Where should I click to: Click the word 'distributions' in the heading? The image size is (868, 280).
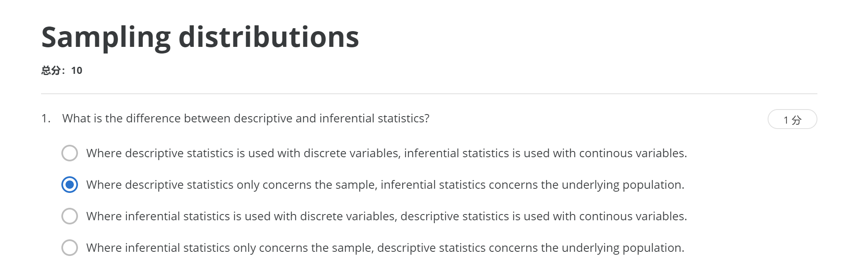(268, 37)
